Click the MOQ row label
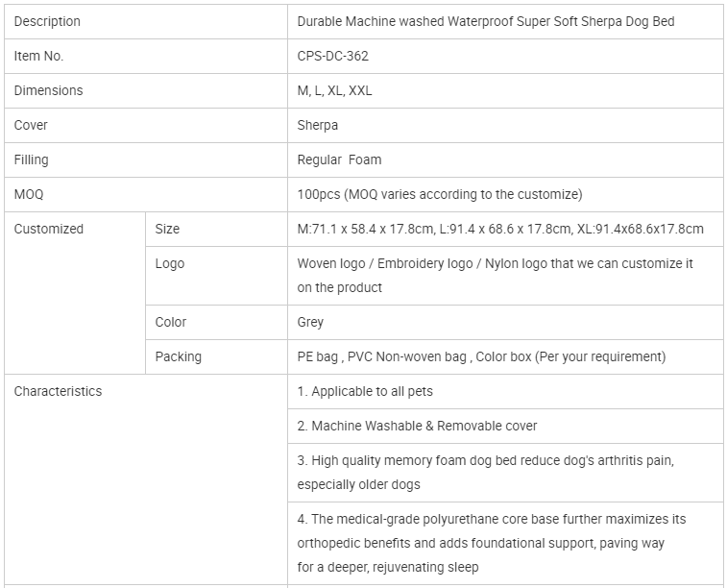Viewport: 727px width, 588px height. pos(29,194)
